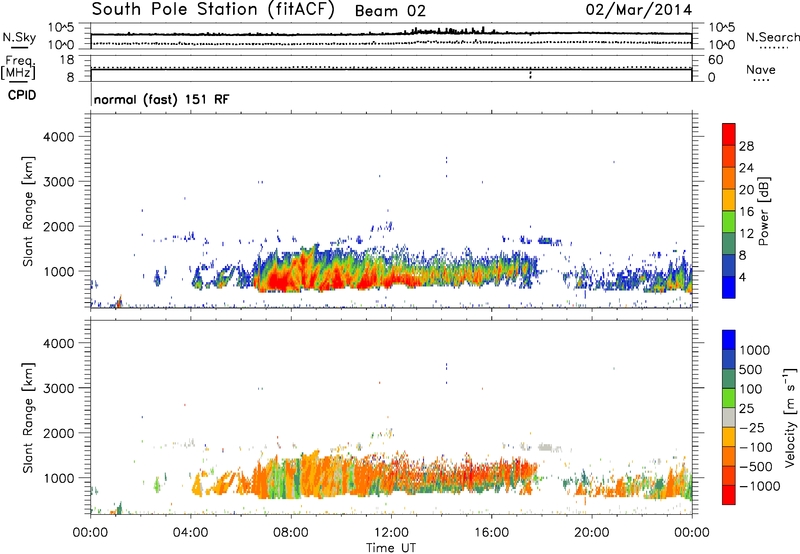
Task: Click the '18' frequency axis tick
Action: [x=67, y=60]
